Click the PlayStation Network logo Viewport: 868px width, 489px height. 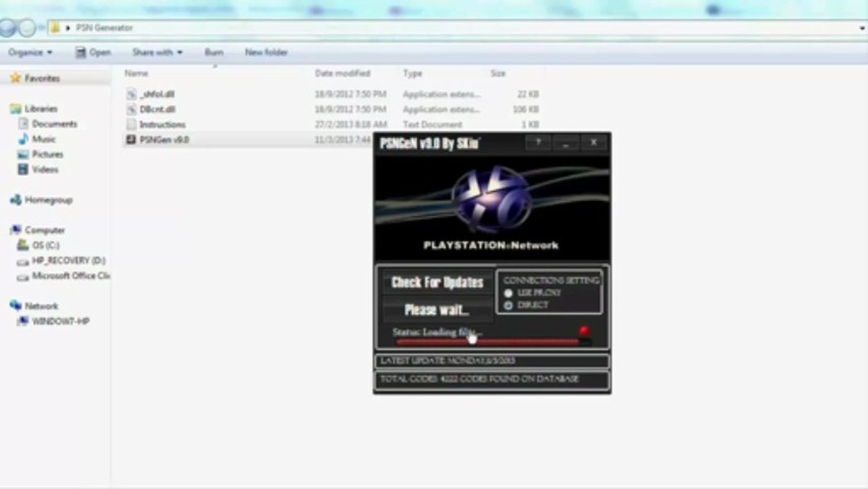tap(491, 198)
